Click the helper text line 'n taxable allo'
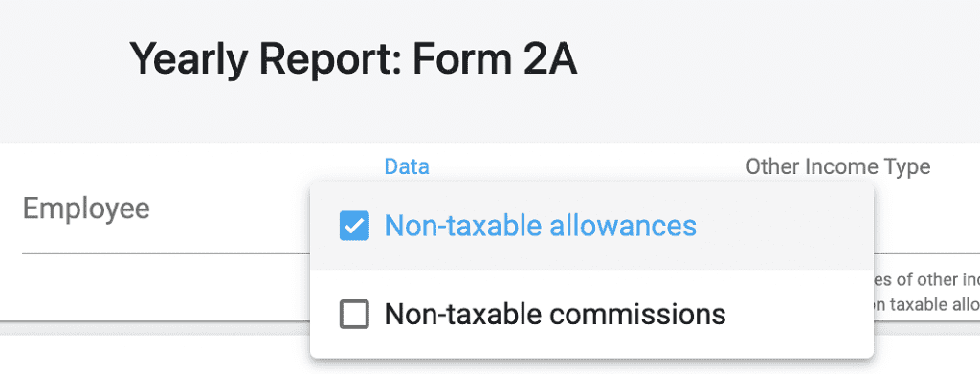Image resolution: width=980 pixels, height=374 pixels. pos(925,305)
